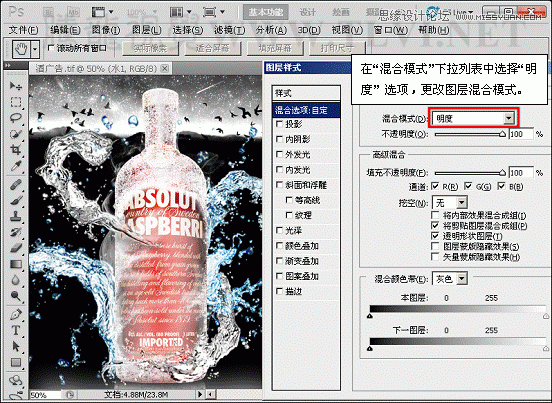Open the status bar document info arrow

tap(200, 395)
